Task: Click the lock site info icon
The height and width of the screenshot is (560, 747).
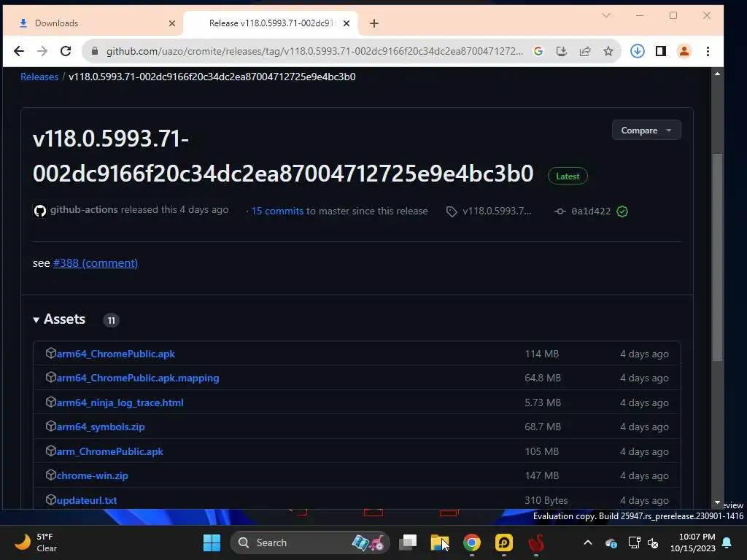Action: tap(94, 51)
